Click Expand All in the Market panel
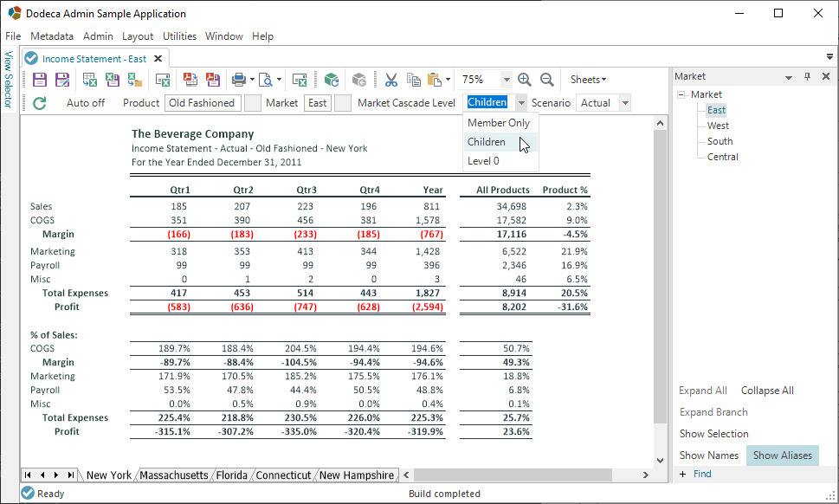This screenshot has width=839, height=504. 702,391
